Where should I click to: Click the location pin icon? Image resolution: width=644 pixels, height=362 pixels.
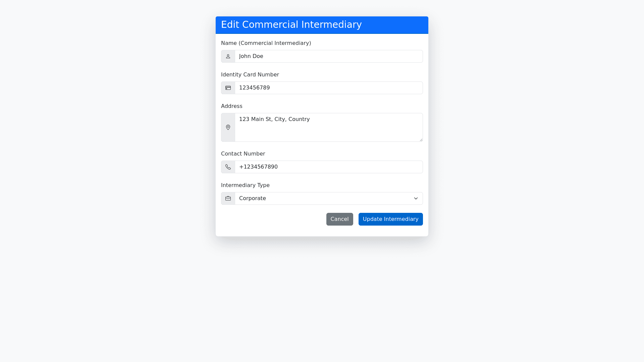pyautogui.click(x=228, y=127)
